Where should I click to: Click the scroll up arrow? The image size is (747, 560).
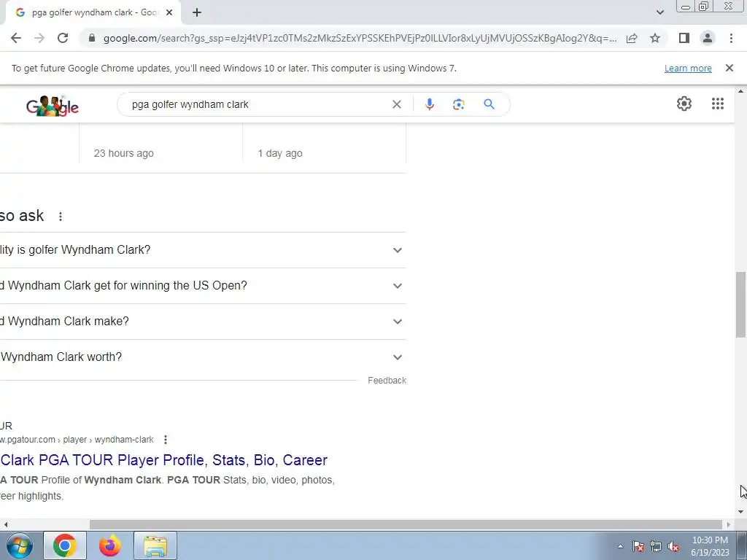pos(740,90)
